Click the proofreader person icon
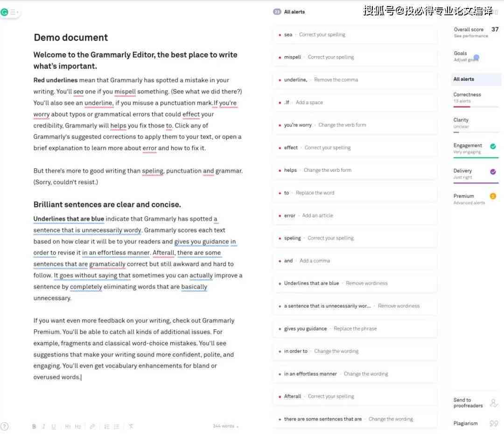The height and width of the screenshot is (434, 504). (494, 403)
